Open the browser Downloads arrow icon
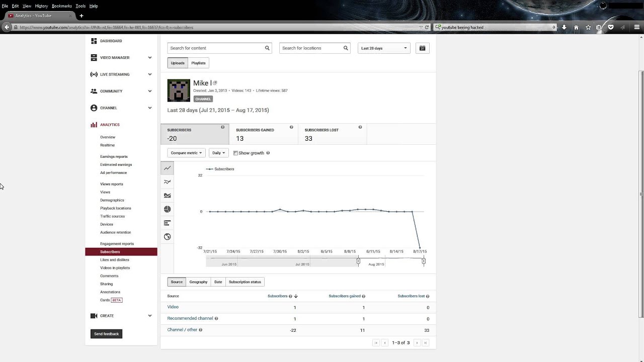 [x=564, y=27]
